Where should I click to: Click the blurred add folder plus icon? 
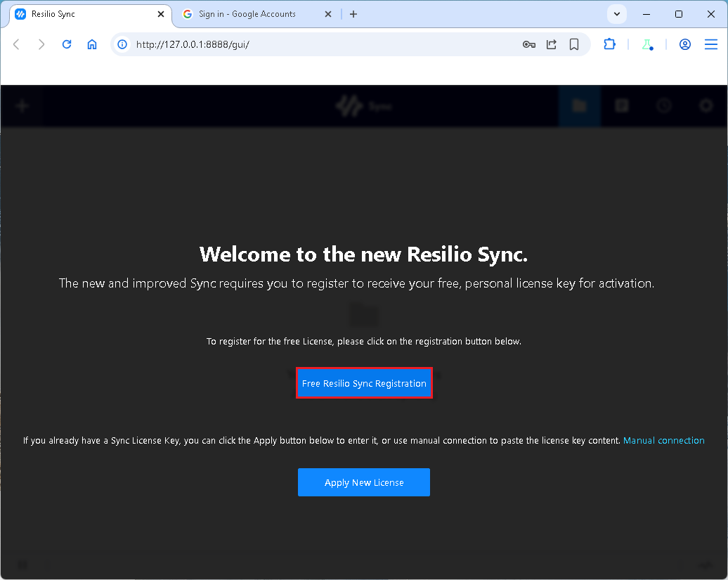[22, 106]
